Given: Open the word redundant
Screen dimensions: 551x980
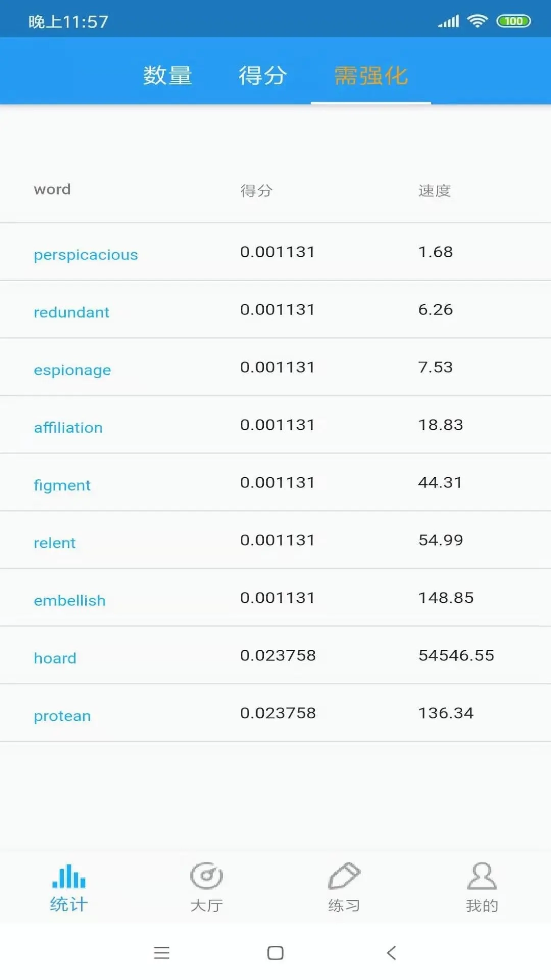Looking at the screenshot, I should (71, 312).
